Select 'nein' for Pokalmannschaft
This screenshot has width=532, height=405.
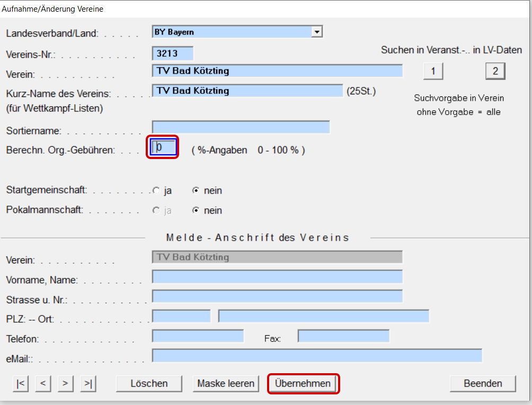[x=196, y=210]
